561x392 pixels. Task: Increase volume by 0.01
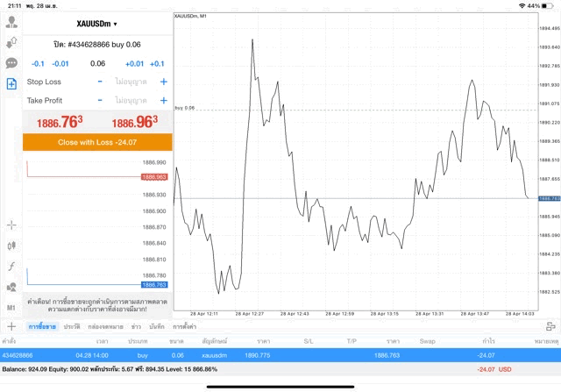[134, 63]
